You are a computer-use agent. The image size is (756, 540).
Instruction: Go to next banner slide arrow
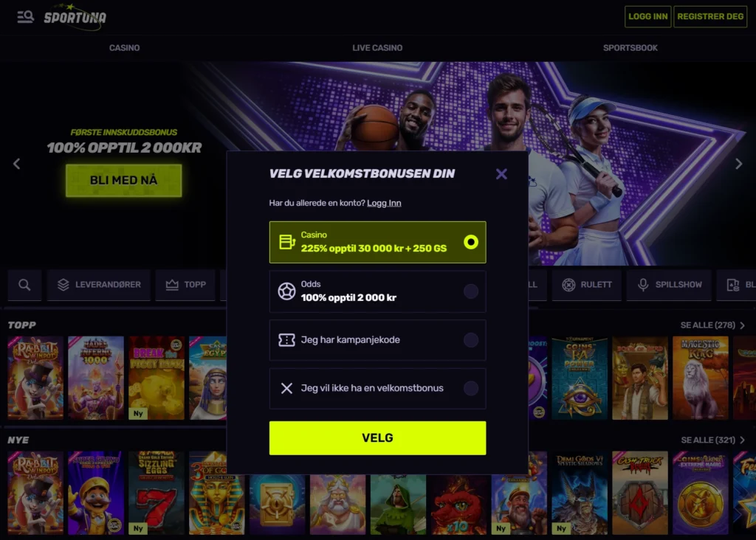point(738,164)
